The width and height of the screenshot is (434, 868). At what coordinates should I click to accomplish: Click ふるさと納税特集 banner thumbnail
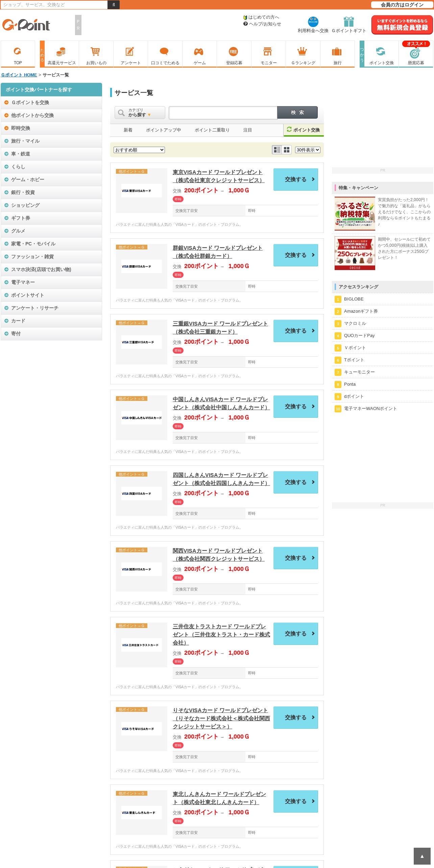coord(355,214)
